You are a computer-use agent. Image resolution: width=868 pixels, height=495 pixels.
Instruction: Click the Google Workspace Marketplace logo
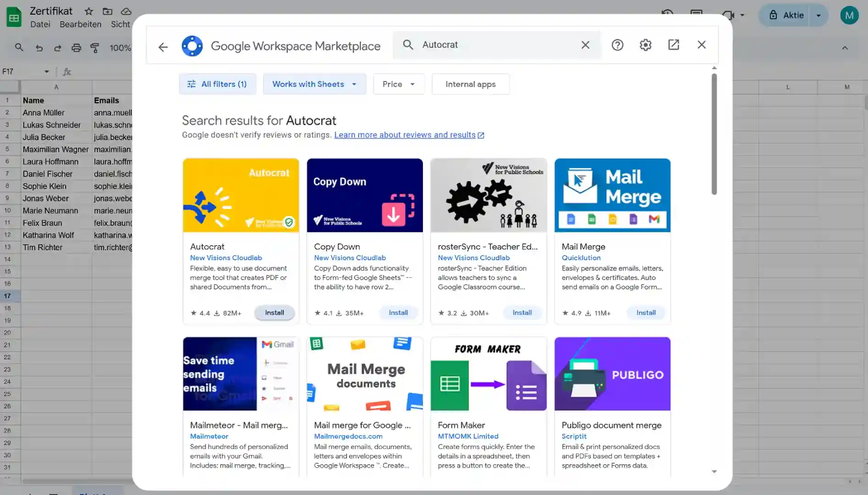click(192, 46)
